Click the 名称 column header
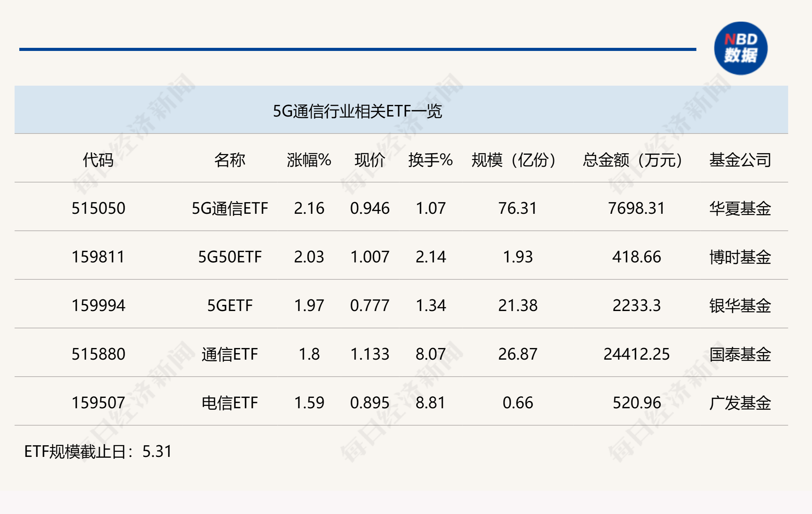The height and width of the screenshot is (514, 812). (x=230, y=160)
